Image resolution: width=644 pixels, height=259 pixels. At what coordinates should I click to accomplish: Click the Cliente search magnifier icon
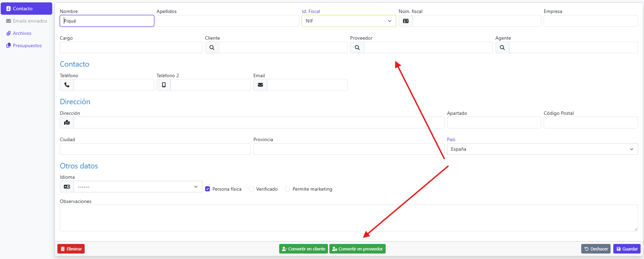click(x=212, y=47)
